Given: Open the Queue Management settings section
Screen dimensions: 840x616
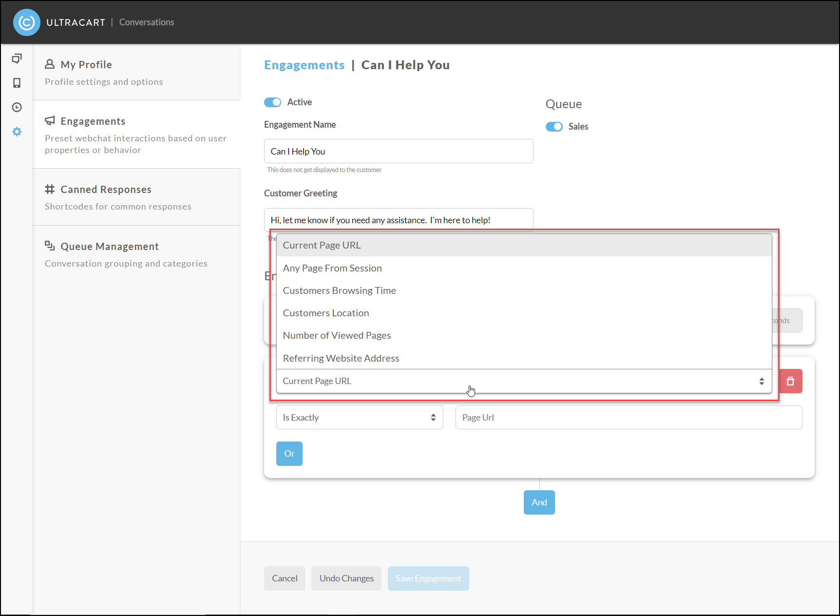Looking at the screenshot, I should click(x=136, y=254).
